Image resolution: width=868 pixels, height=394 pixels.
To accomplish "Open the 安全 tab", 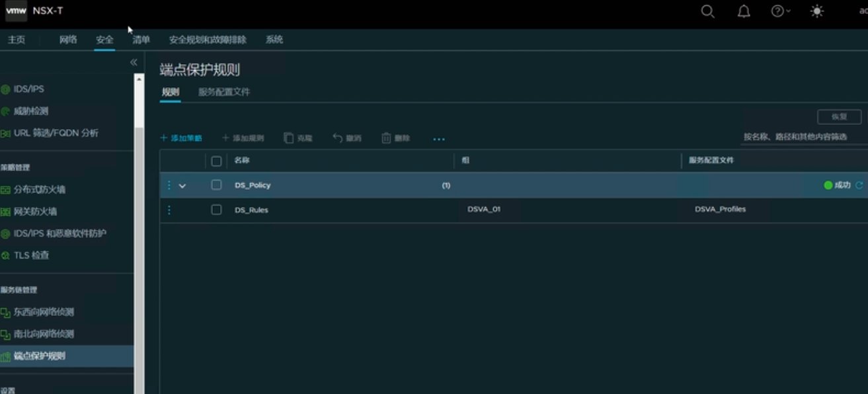I will 104,40.
